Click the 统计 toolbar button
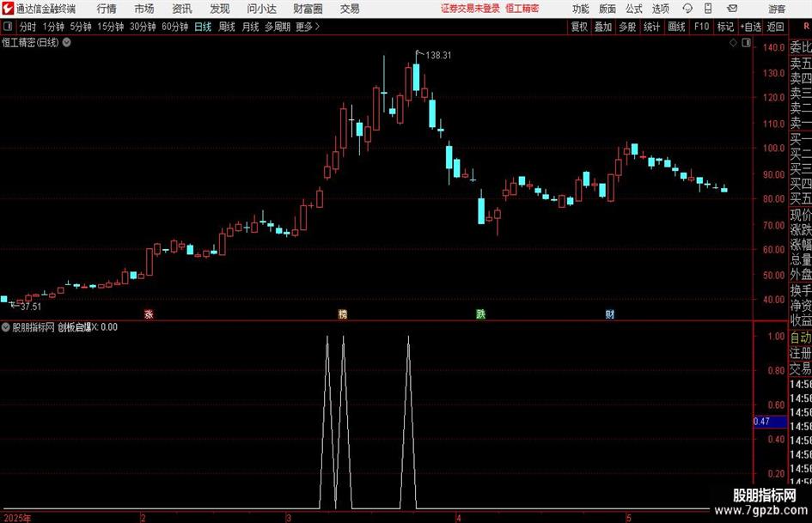The height and width of the screenshot is (523, 812). click(651, 27)
